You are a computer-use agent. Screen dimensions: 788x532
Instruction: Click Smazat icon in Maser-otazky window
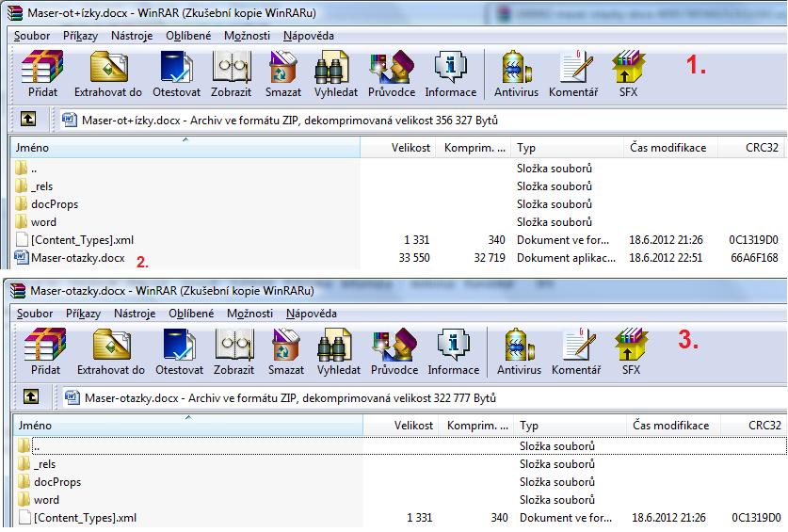pyautogui.click(x=286, y=351)
